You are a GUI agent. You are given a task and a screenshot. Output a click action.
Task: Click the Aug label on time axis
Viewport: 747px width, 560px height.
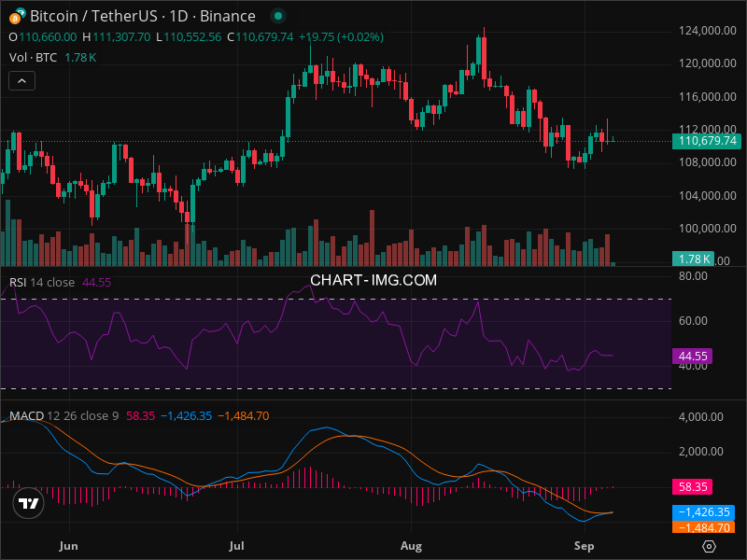(x=411, y=545)
